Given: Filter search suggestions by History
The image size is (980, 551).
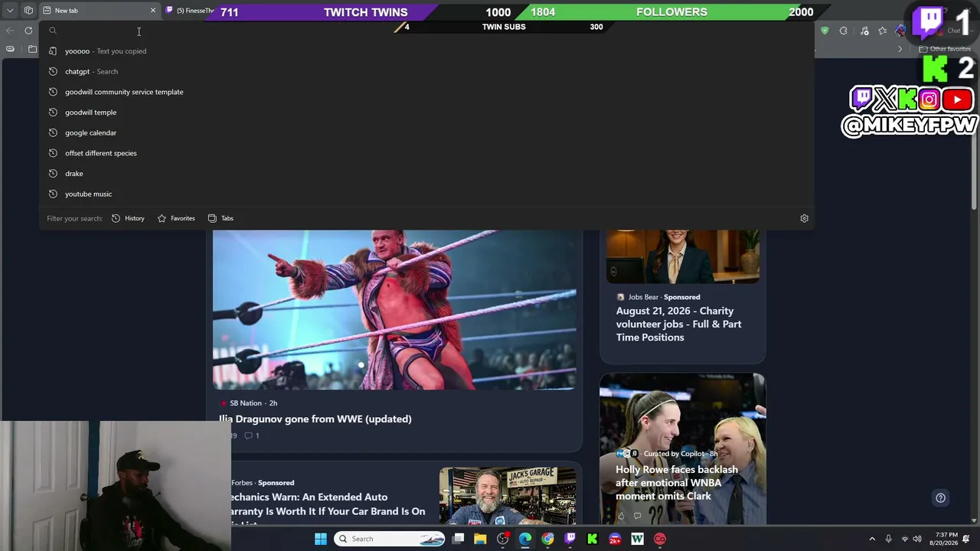Looking at the screenshot, I should point(128,218).
